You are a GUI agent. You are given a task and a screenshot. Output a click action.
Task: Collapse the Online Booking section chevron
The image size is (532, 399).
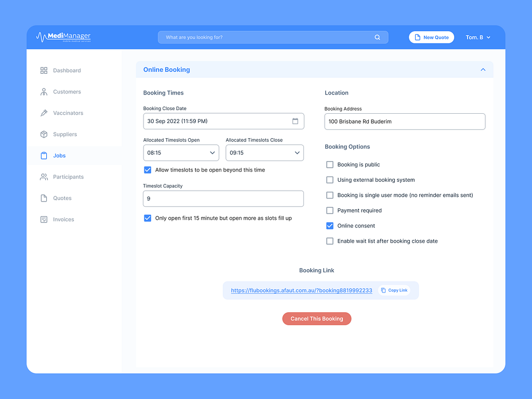click(x=483, y=70)
